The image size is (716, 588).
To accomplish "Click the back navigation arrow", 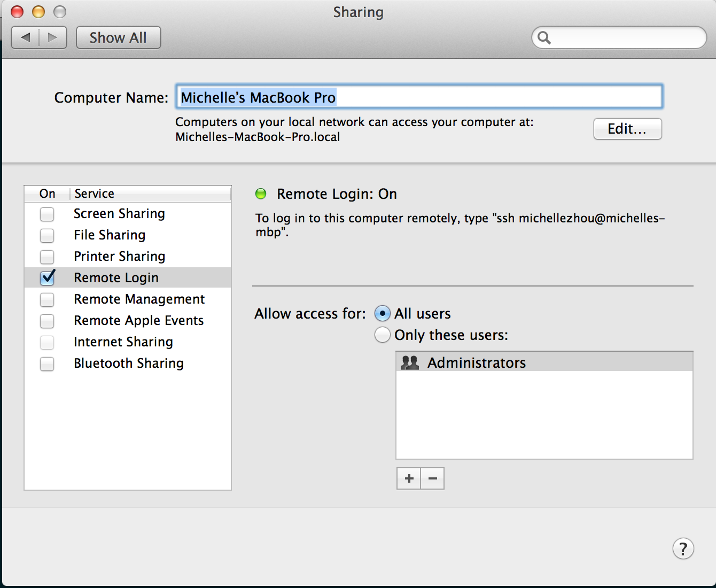I will pyautogui.click(x=26, y=37).
